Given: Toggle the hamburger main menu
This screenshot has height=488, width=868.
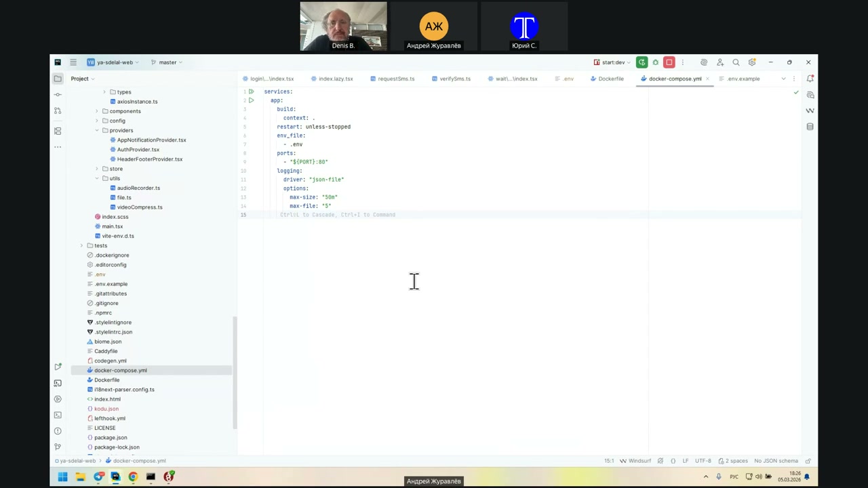Looking at the screenshot, I should point(73,62).
